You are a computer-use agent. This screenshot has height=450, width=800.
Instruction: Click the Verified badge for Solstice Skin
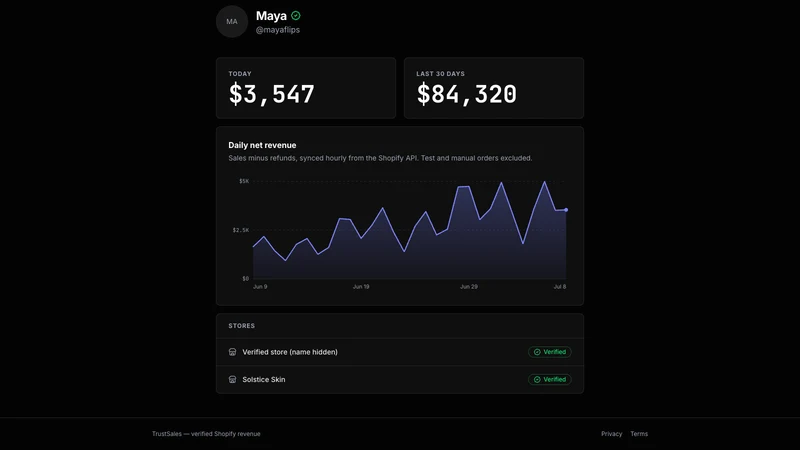tap(549, 380)
